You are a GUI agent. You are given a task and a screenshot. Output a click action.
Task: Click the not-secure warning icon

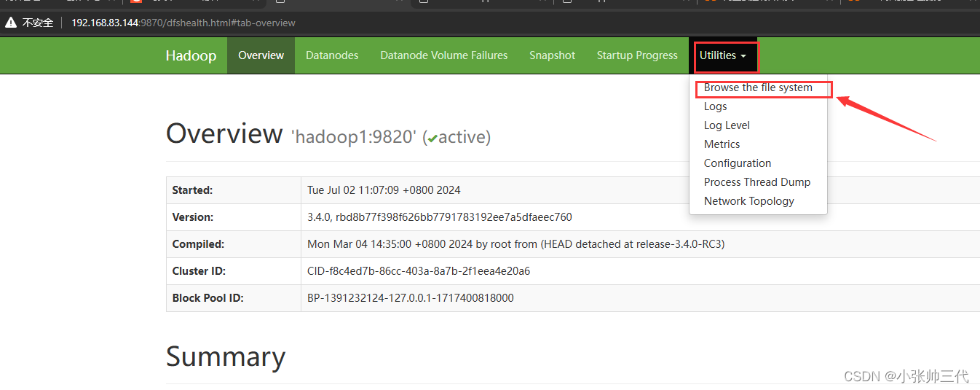[x=11, y=23]
